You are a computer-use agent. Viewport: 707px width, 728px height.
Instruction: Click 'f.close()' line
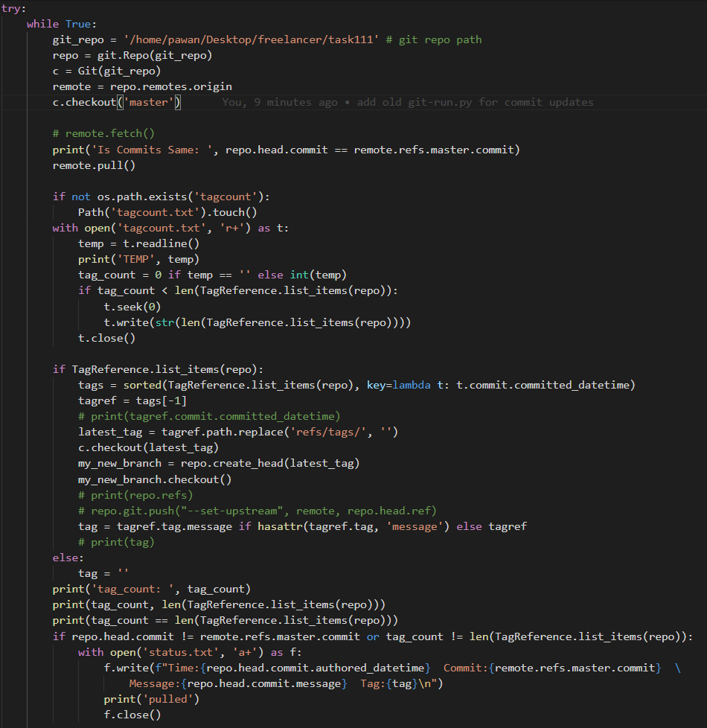coord(132,715)
